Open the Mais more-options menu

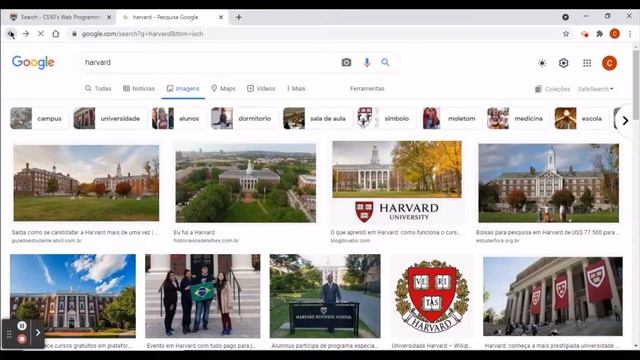click(x=296, y=89)
